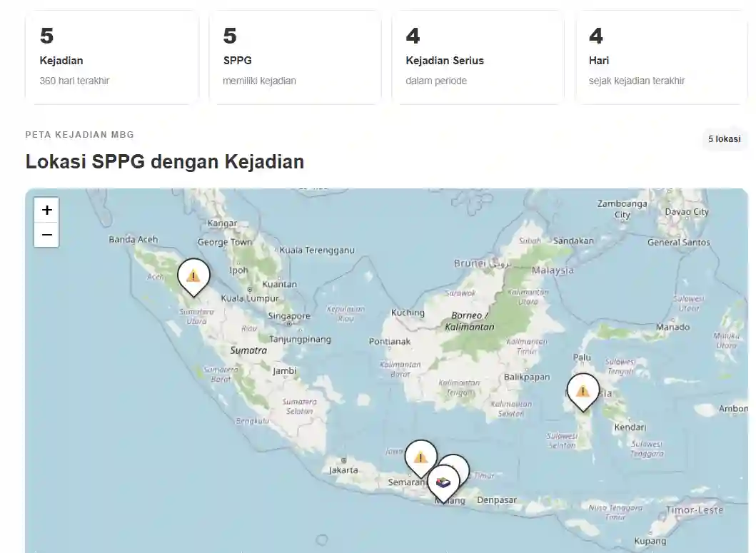Click the Singapore label on the map
The image size is (756, 553).
click(x=289, y=316)
